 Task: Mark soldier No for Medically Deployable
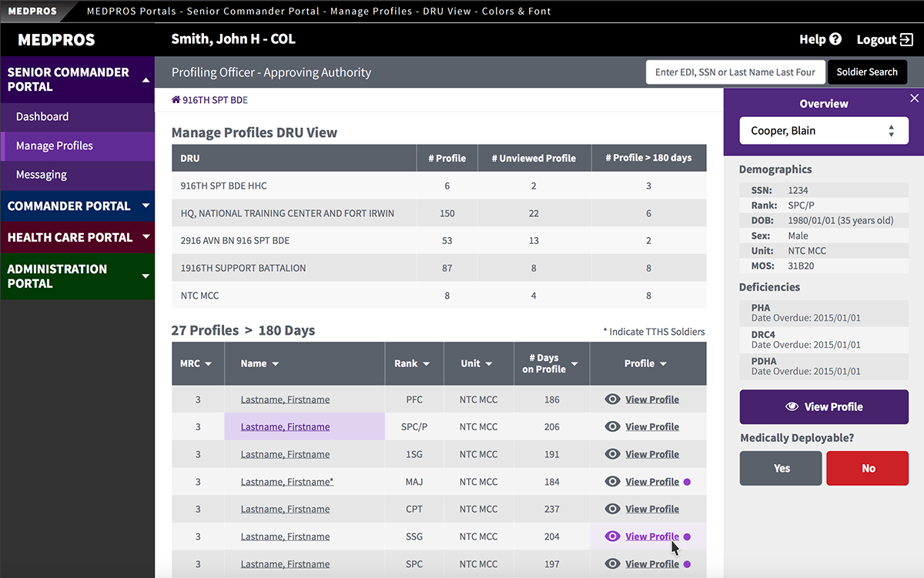(x=867, y=467)
